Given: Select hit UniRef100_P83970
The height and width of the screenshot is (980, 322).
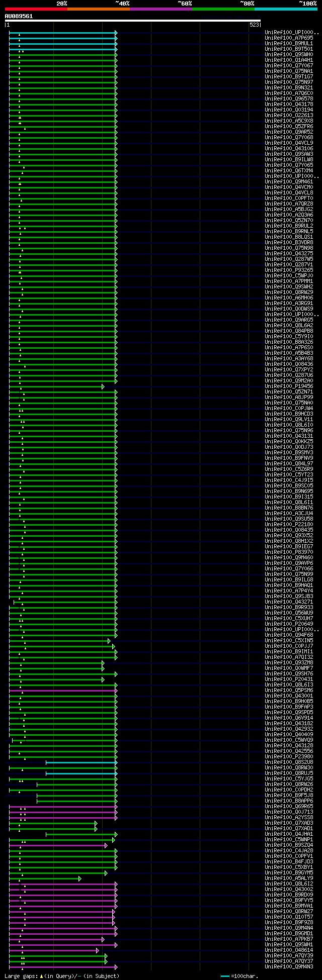Looking at the screenshot, I should [x=289, y=552].
